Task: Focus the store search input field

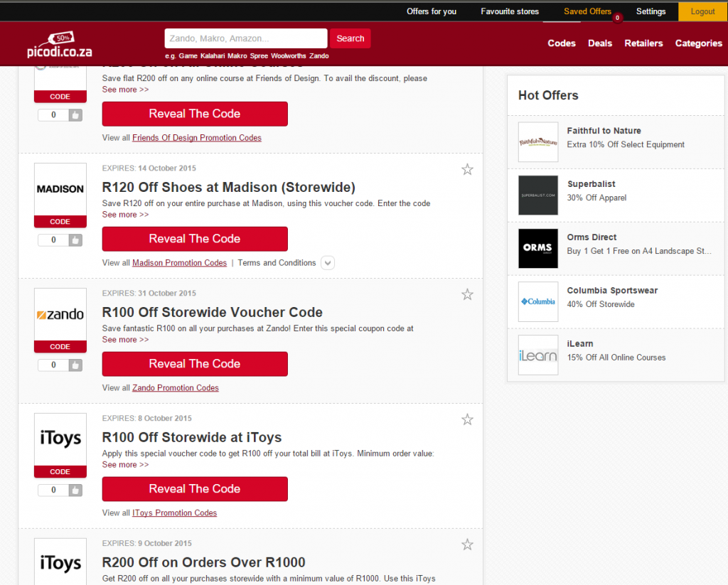Action: coord(246,38)
